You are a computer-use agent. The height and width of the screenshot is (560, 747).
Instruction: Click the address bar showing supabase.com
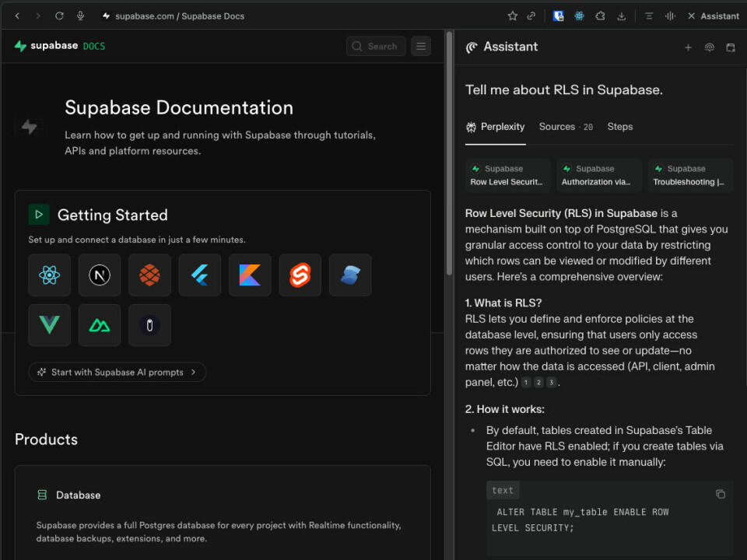tap(180, 16)
